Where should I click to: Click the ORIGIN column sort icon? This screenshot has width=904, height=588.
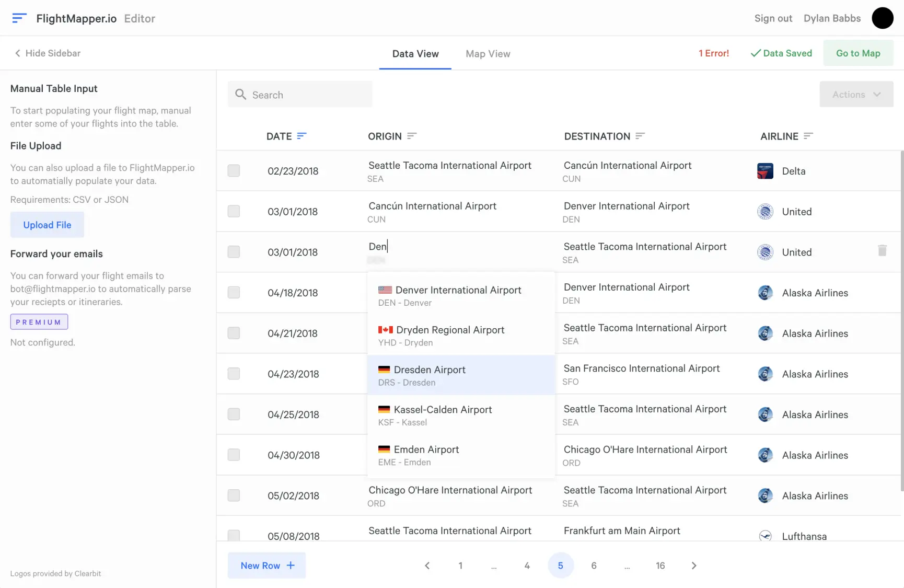click(412, 136)
